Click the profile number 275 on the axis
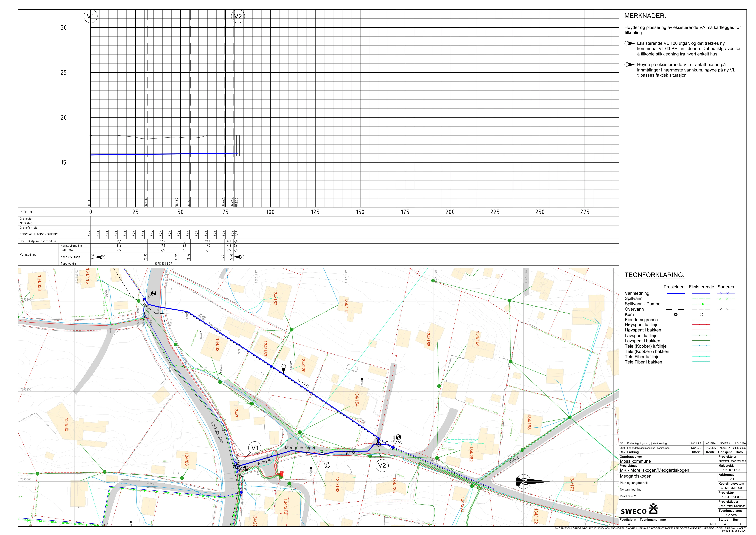The height and width of the screenshot is (535, 756). click(585, 212)
